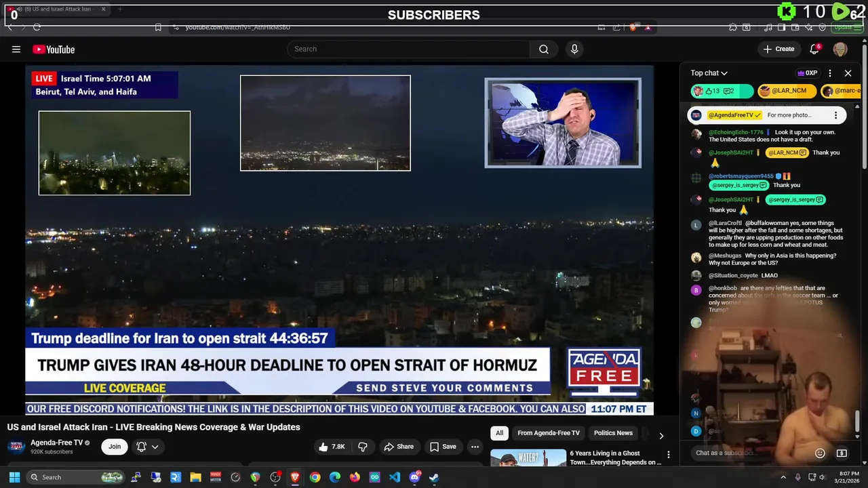Open Firefox from the taskbar
The height and width of the screenshot is (488, 868).
(x=355, y=477)
